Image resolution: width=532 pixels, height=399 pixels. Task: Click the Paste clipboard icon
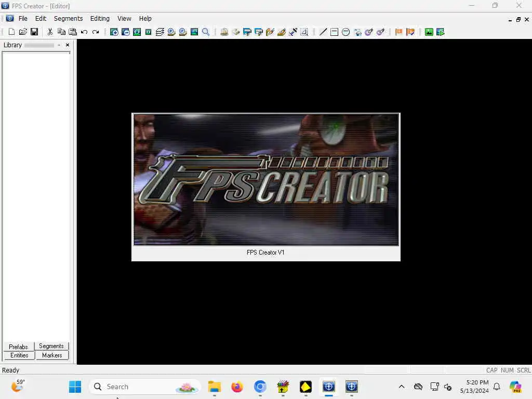73,32
